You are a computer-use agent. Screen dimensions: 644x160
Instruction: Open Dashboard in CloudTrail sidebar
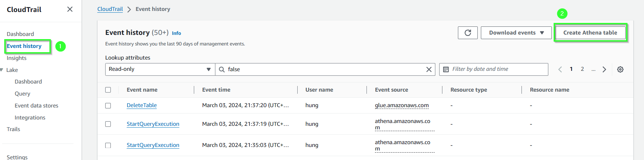(x=20, y=34)
